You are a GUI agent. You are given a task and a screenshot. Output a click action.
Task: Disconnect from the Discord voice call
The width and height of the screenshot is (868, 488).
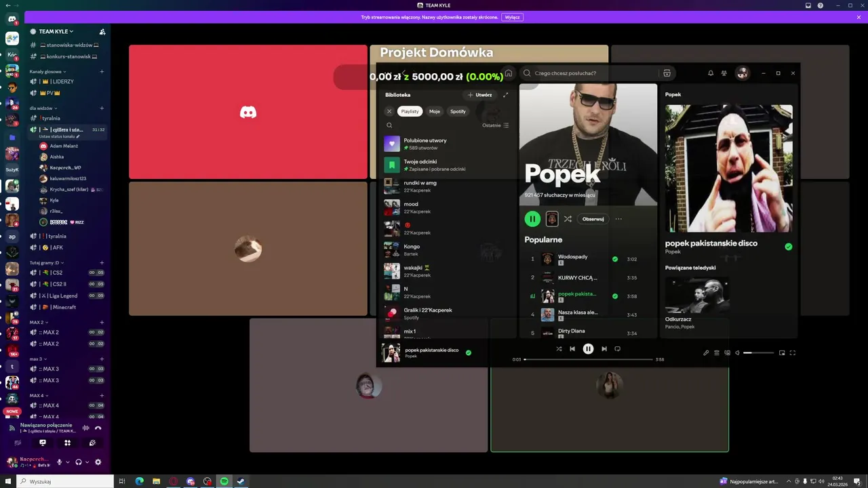tap(98, 428)
